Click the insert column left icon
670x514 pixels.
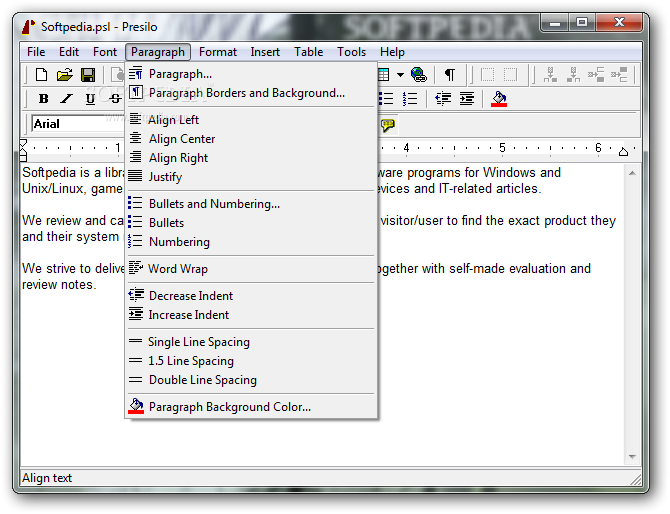click(x=596, y=75)
